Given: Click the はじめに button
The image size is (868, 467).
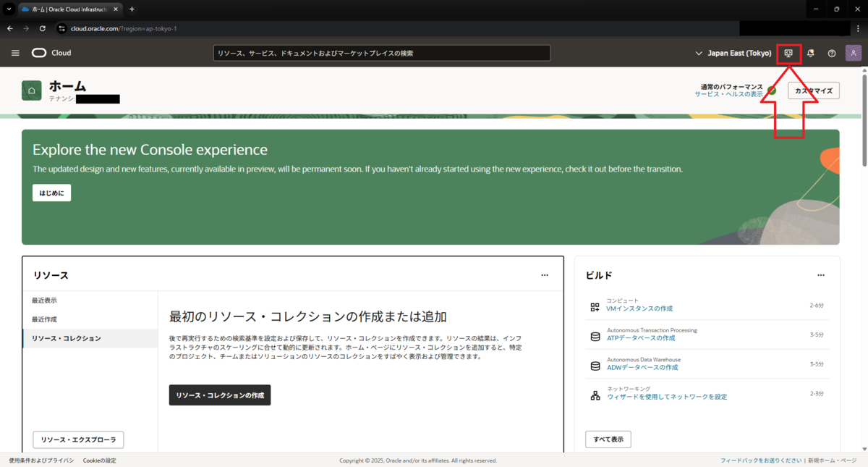Looking at the screenshot, I should pyautogui.click(x=51, y=193).
